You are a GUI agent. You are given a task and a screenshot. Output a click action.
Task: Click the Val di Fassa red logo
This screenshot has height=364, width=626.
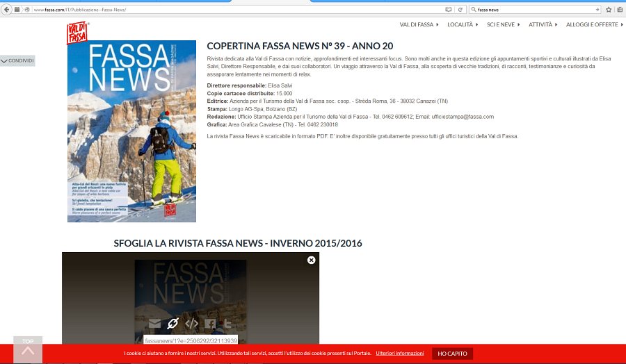click(x=77, y=33)
